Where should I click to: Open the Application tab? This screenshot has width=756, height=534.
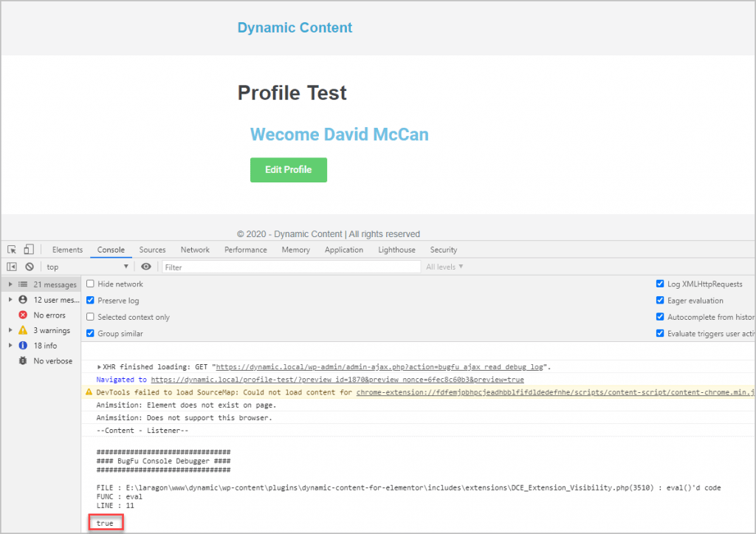pos(344,250)
